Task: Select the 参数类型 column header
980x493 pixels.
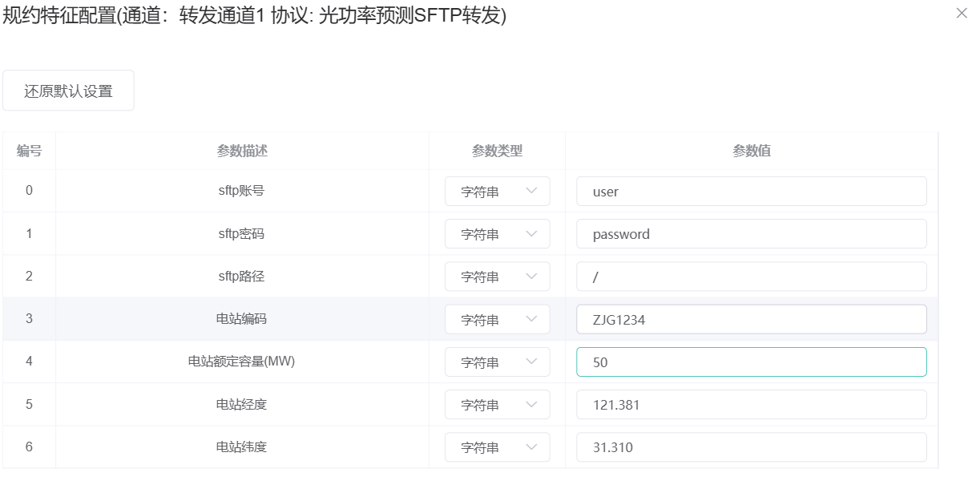Action: click(x=498, y=151)
